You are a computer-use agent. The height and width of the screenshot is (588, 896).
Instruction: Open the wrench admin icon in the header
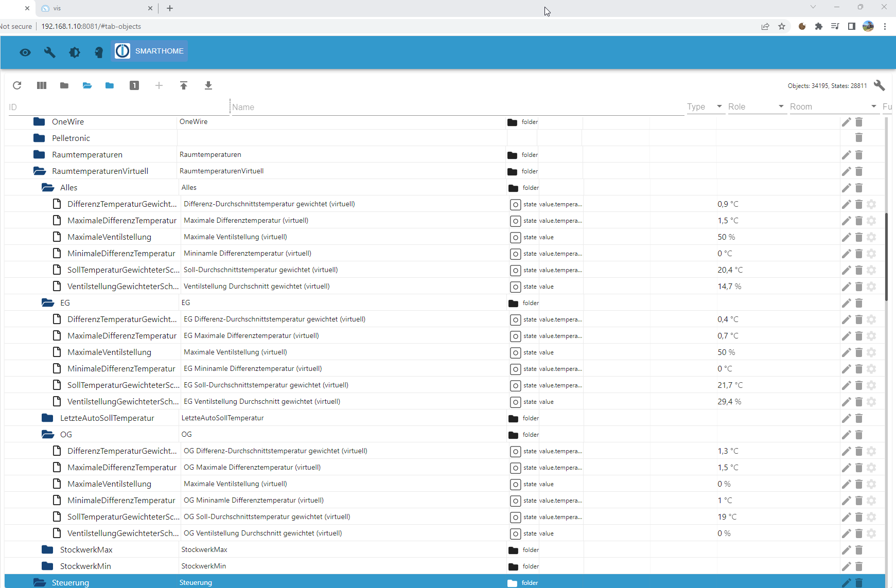[x=49, y=52]
